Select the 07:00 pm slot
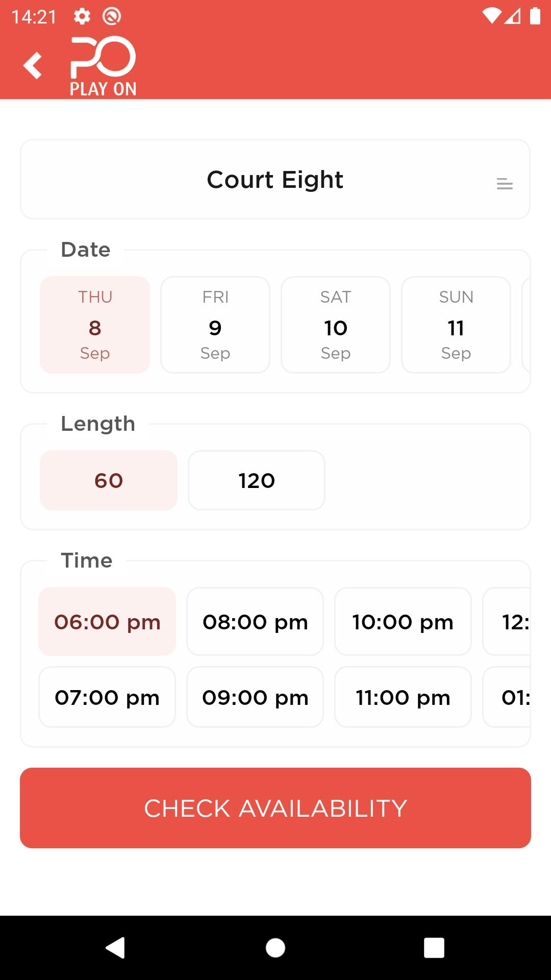The image size is (551, 980). coord(107,697)
